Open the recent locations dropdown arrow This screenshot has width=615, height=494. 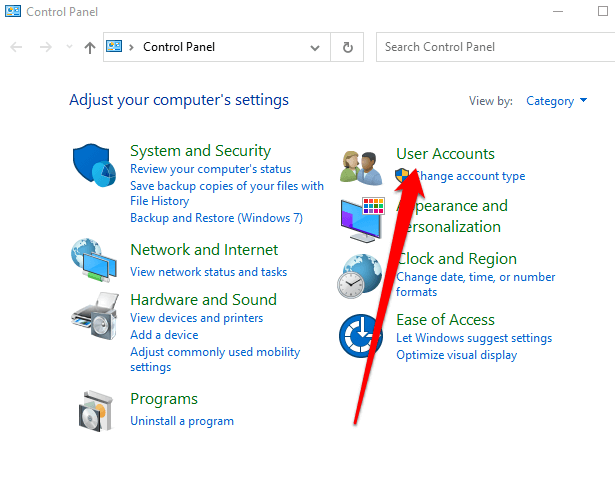point(69,47)
